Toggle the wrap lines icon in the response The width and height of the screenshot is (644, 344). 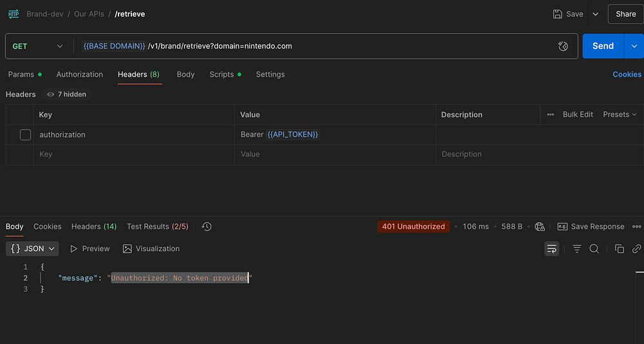551,249
